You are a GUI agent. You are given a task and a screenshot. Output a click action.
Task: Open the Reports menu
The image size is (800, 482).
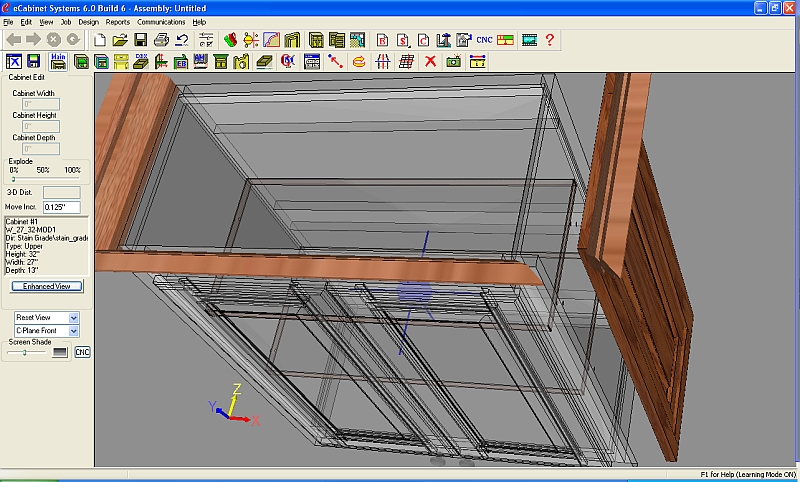[118, 21]
